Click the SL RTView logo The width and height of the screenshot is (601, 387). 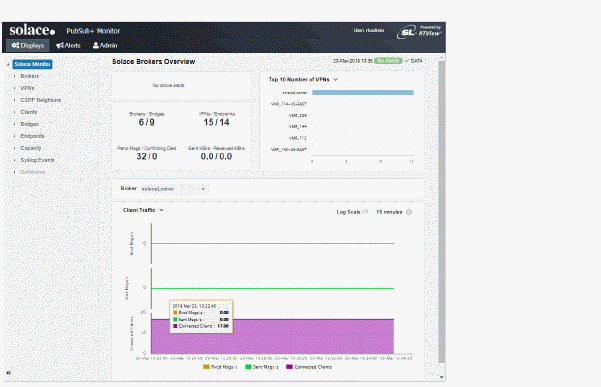419,31
